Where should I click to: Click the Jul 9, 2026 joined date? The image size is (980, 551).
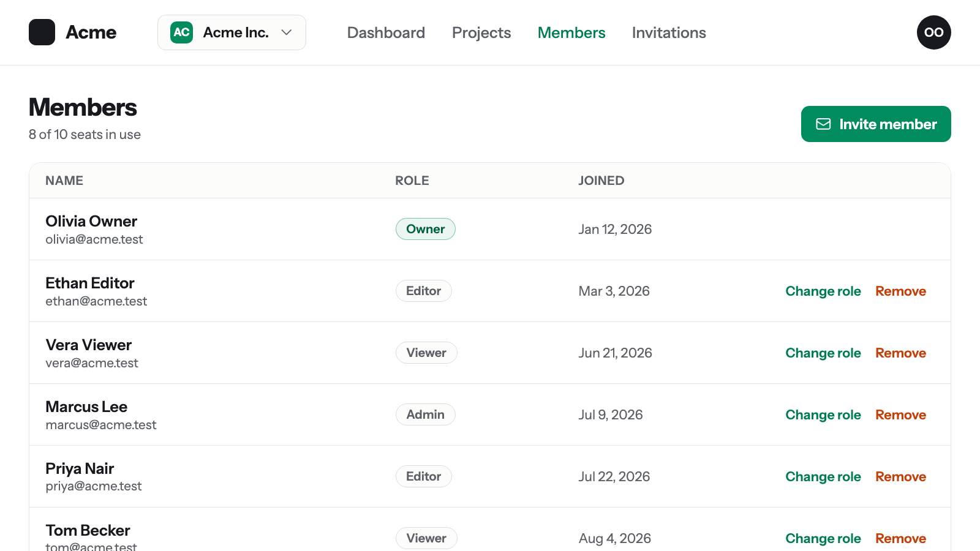click(611, 414)
